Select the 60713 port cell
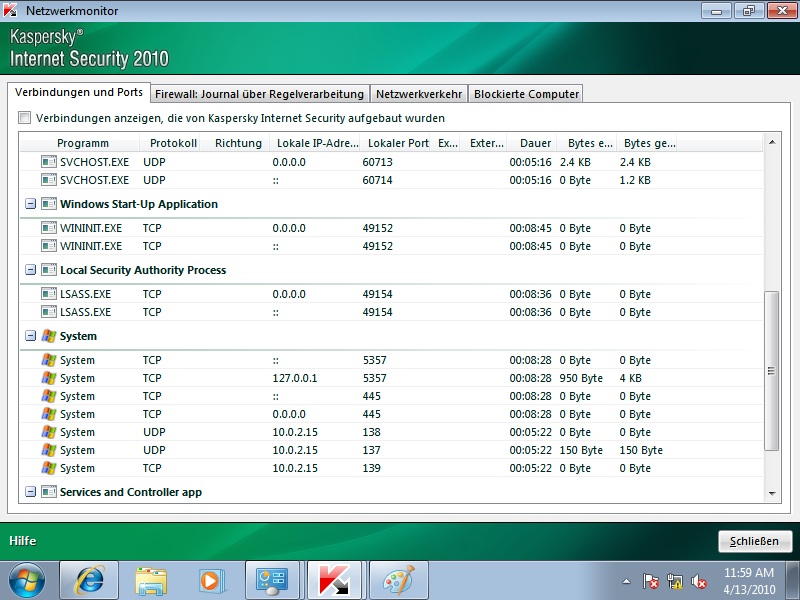This screenshot has width=800, height=600. [x=378, y=162]
